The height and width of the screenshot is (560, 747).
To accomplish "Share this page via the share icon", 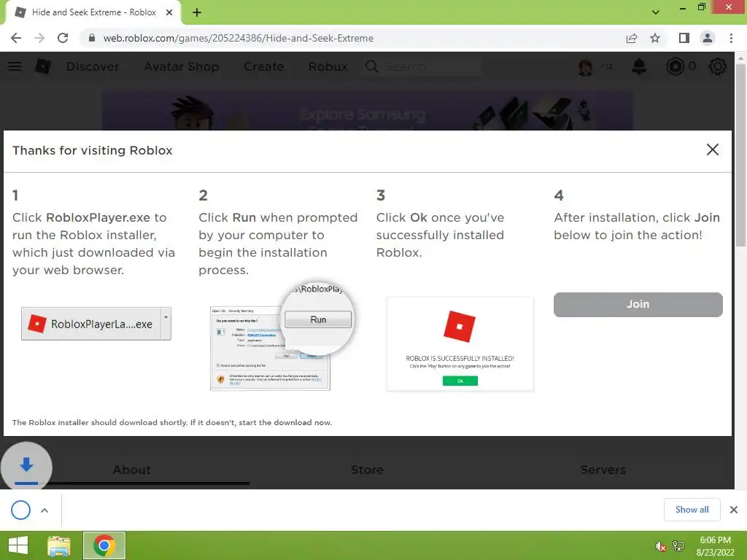I will [x=632, y=38].
